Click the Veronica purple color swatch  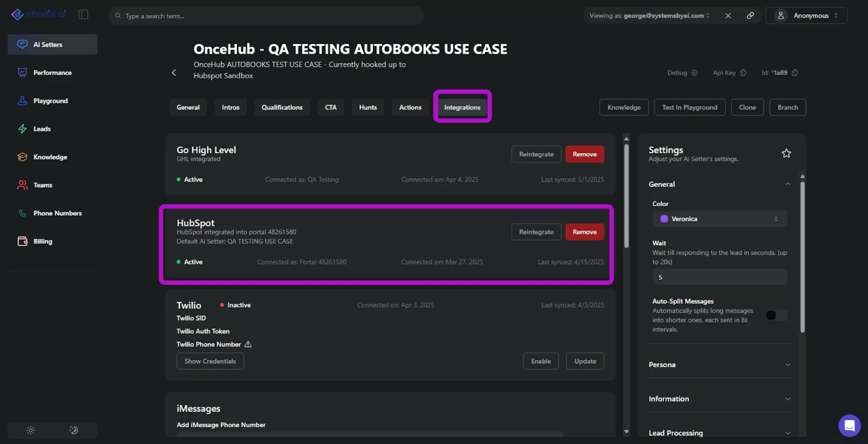(664, 219)
